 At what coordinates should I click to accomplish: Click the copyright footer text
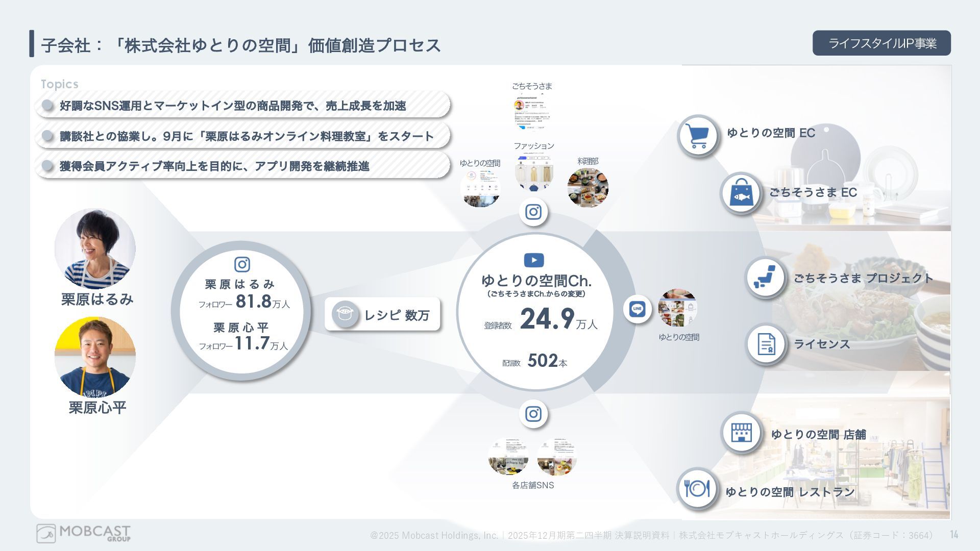[x=652, y=535]
